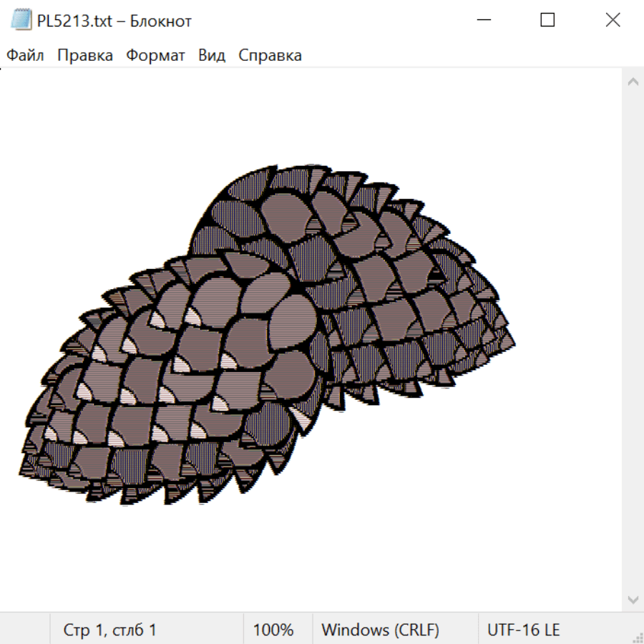The image size is (644, 644).
Task: Click the resize grip in the bottom corner
Action: (637, 637)
